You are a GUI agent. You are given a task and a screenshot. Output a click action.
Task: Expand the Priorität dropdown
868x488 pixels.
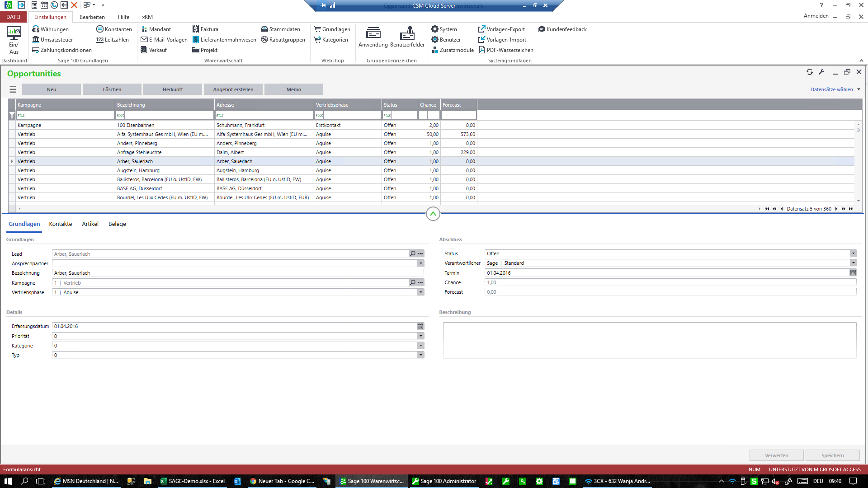[420, 336]
